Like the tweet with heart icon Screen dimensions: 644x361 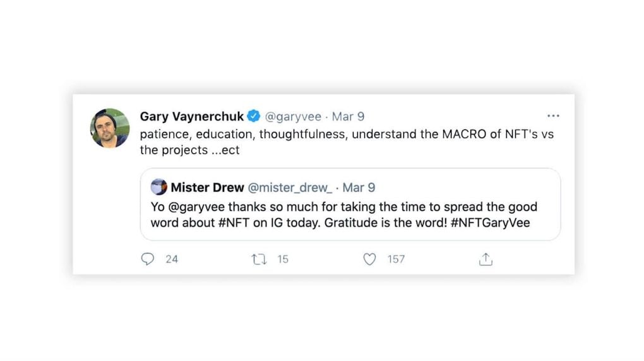pyautogui.click(x=370, y=259)
